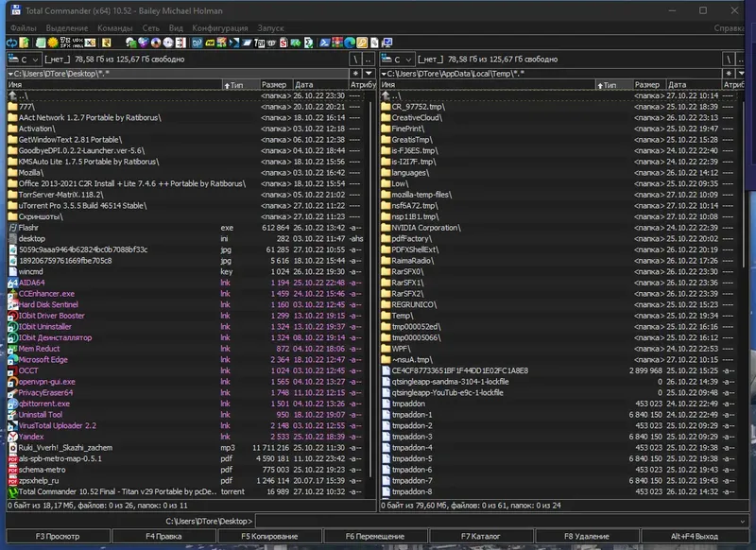Click the Yandex shortcut file icon
Viewport: 756px width, 550px height.
pos(12,437)
